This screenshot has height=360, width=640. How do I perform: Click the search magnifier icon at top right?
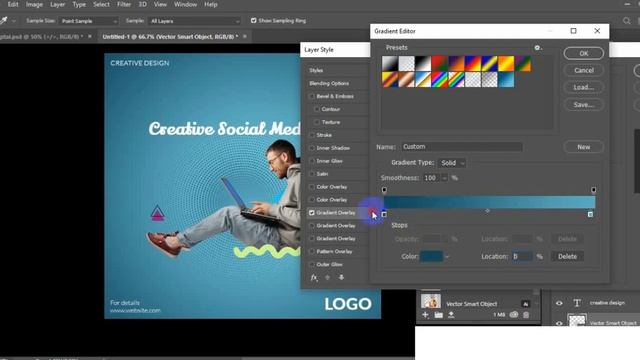[627, 20]
